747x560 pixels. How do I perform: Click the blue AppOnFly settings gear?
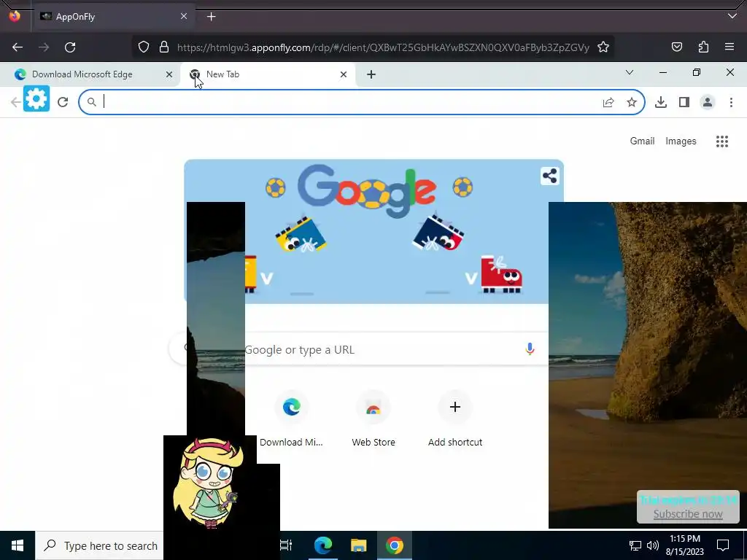click(x=36, y=98)
